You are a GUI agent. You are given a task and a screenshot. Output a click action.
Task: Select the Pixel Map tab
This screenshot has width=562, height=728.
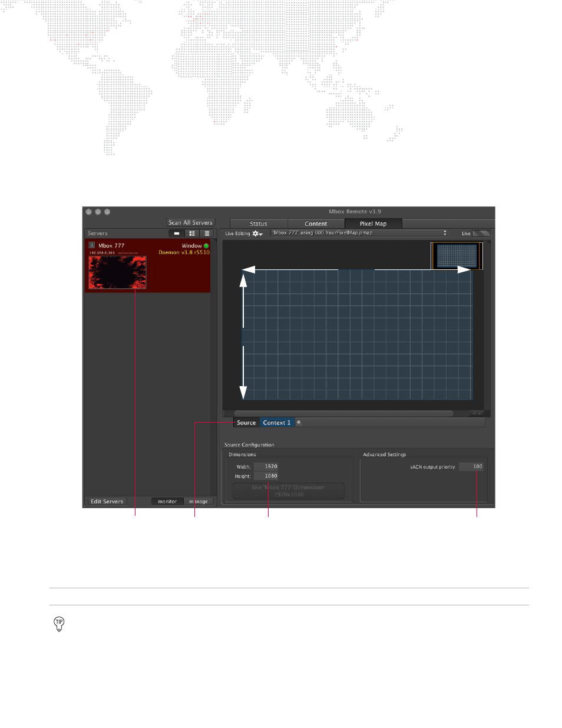click(373, 223)
